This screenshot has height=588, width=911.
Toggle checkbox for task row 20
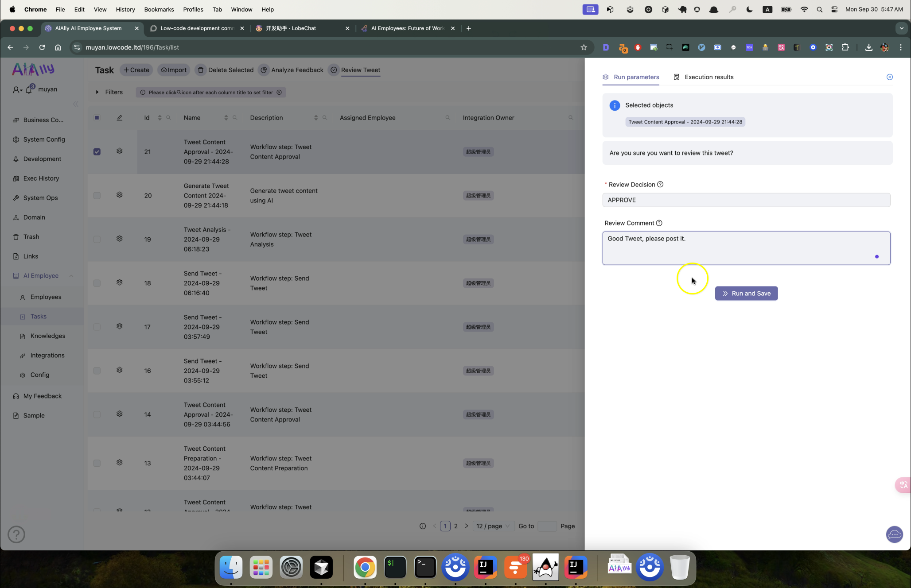[97, 195]
